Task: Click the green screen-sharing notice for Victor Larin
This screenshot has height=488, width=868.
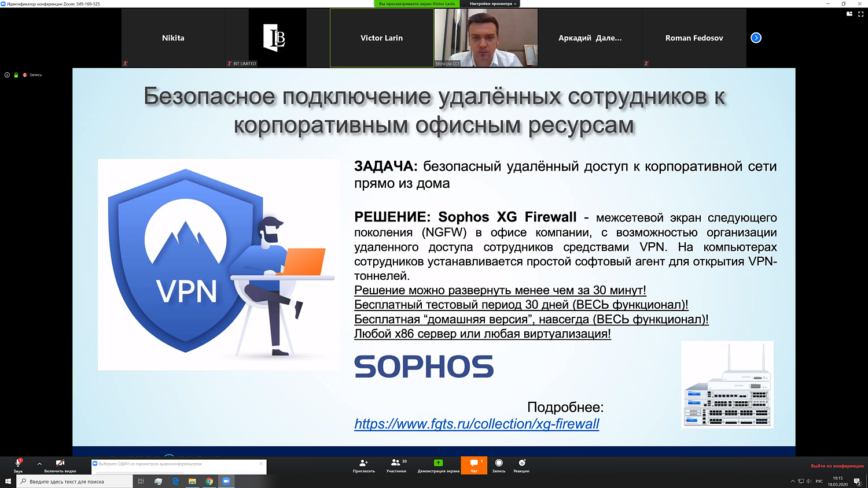Action: pyautogui.click(x=417, y=3)
